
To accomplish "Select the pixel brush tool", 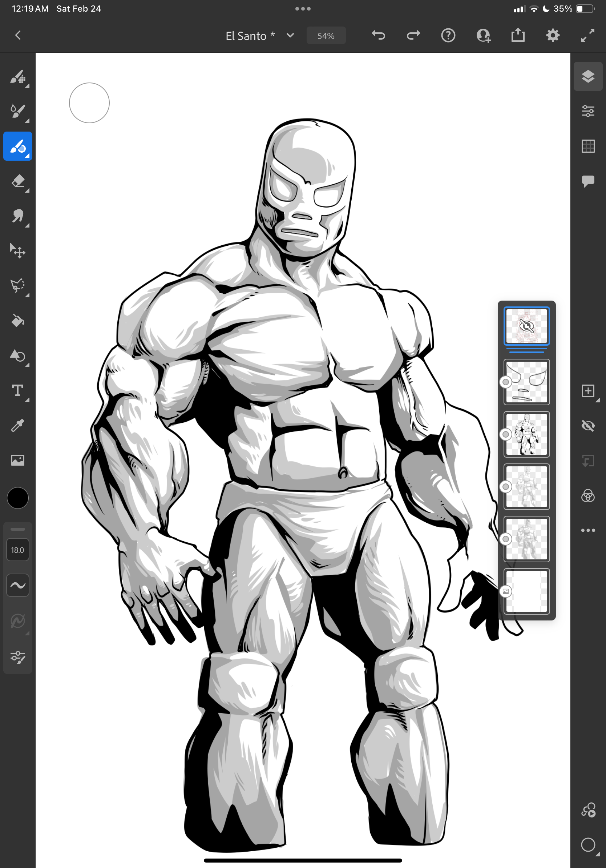I will click(x=18, y=77).
